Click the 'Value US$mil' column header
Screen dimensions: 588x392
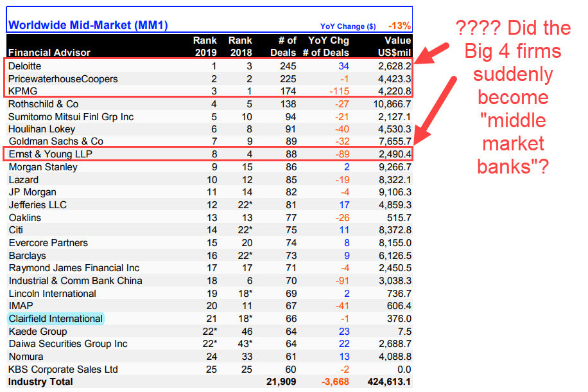pos(395,46)
